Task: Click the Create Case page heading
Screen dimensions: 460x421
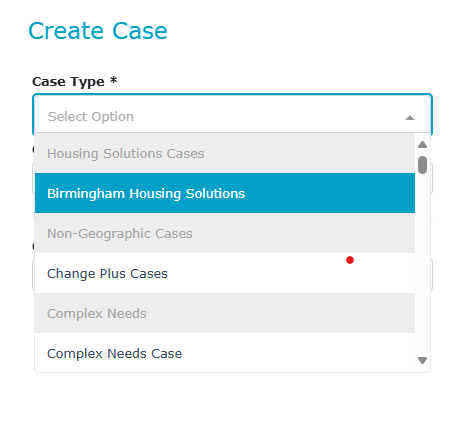Action: (98, 31)
